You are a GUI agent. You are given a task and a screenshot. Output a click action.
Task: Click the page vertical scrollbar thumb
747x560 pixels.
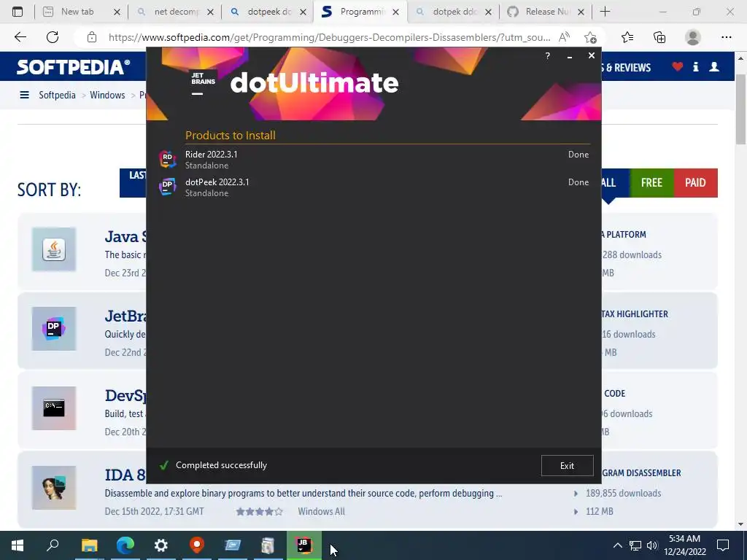coord(740,109)
